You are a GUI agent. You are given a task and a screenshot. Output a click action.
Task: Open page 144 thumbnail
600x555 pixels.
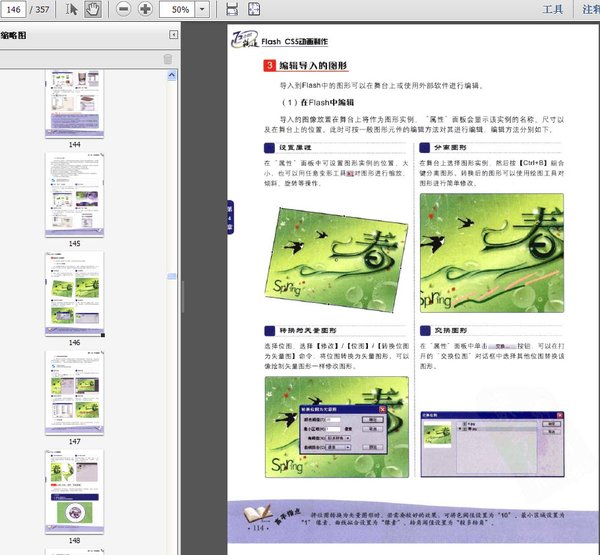tap(74, 104)
